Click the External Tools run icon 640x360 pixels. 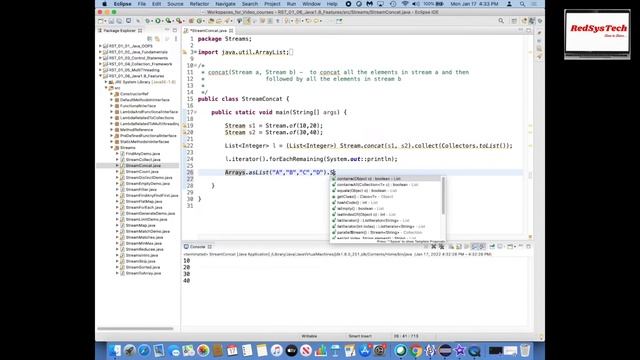pos(179,21)
